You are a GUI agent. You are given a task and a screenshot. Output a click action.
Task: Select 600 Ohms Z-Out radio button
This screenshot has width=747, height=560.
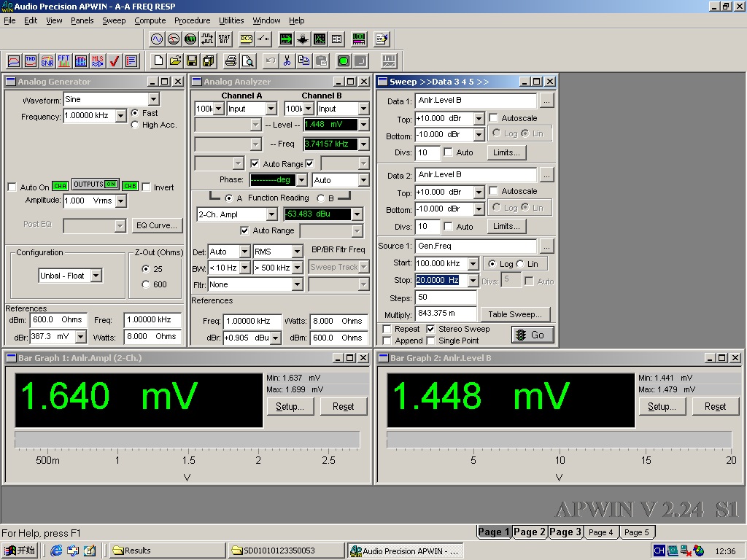coord(146,284)
